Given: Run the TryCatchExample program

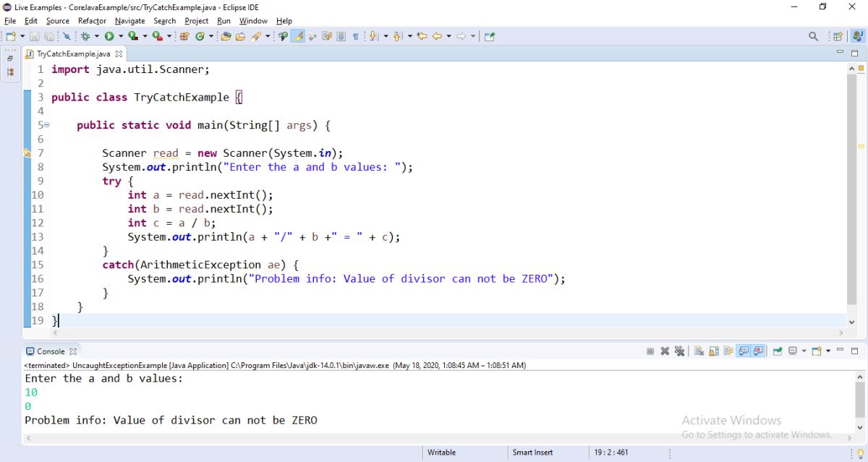Looking at the screenshot, I should (x=109, y=35).
